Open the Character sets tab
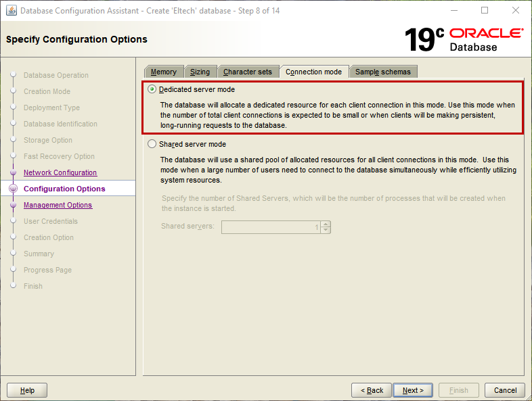The image size is (532, 401). click(x=248, y=72)
